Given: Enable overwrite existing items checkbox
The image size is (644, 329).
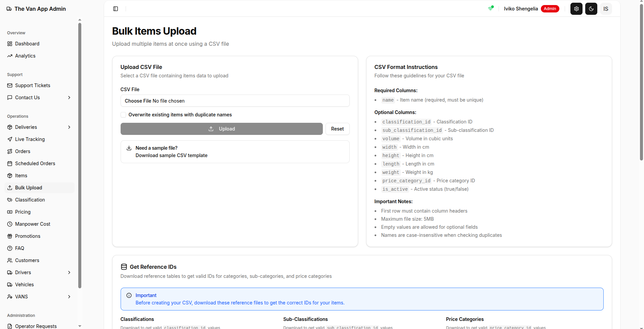Looking at the screenshot, I should tap(123, 115).
